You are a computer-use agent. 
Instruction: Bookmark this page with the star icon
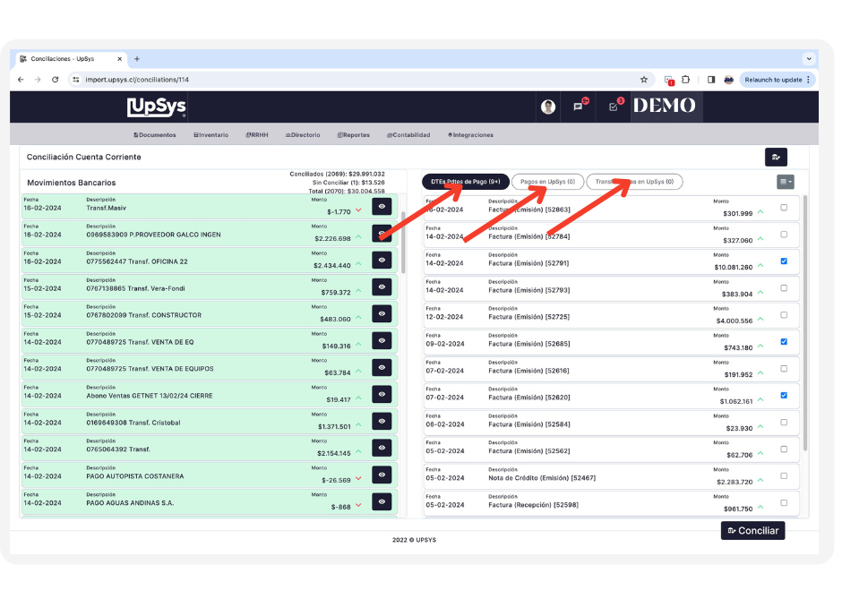click(643, 80)
